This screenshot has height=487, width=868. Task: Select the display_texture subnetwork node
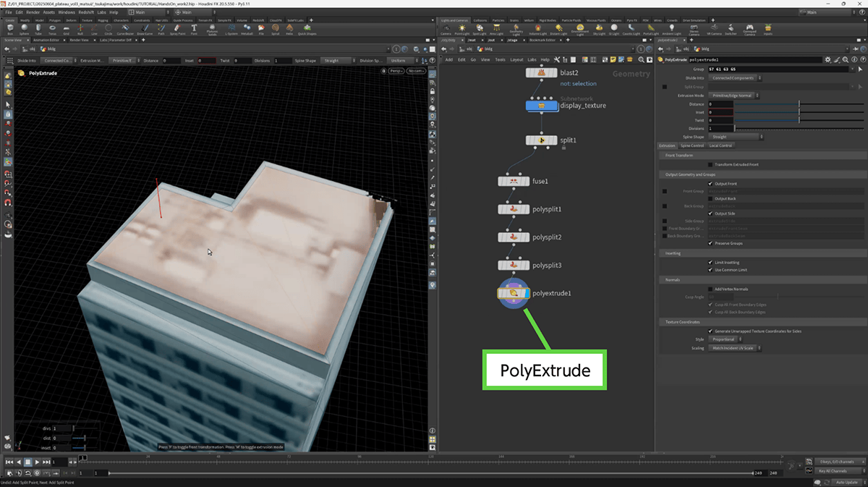[x=542, y=106]
